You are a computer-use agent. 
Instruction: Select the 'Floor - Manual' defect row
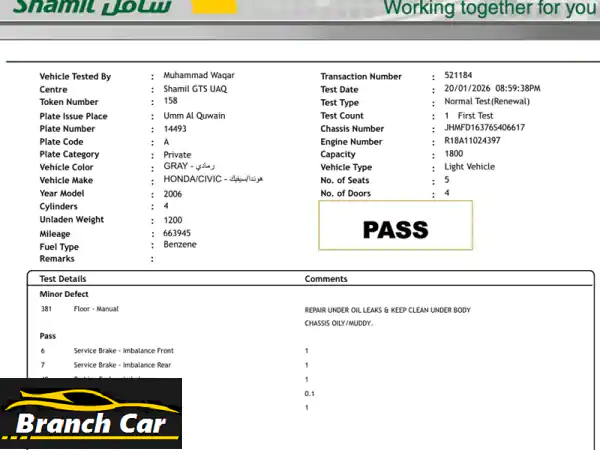click(96, 309)
